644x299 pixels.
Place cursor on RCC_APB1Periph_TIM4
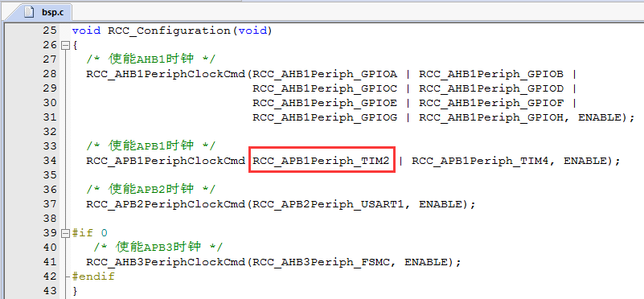point(480,161)
